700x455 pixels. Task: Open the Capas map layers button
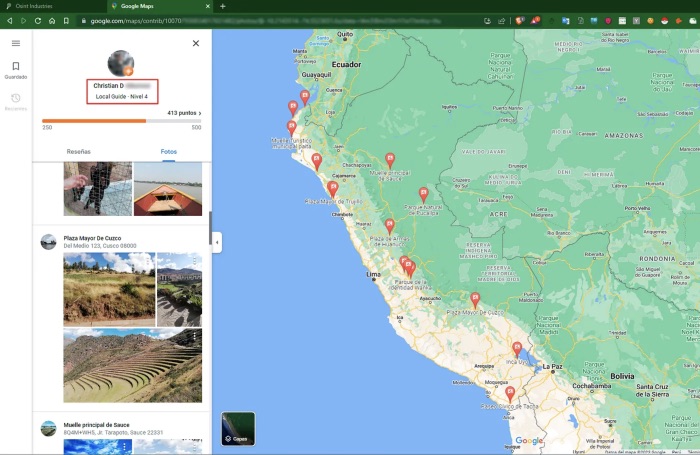click(x=238, y=429)
